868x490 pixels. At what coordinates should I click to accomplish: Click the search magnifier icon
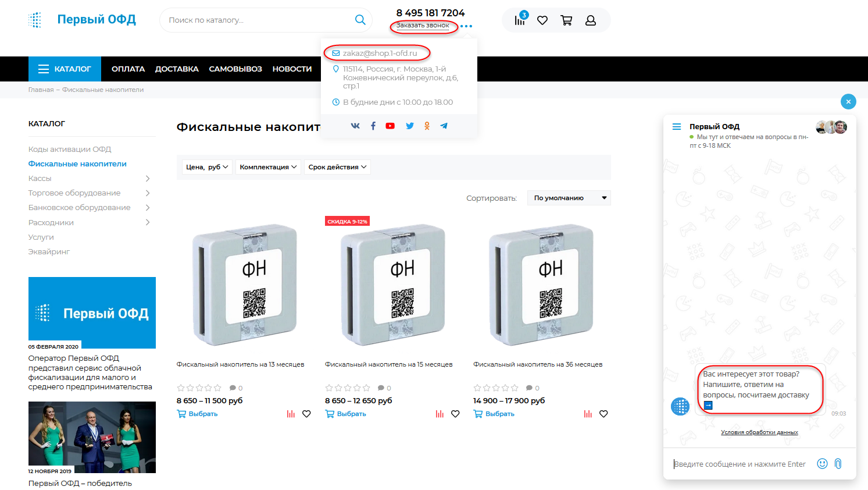[x=360, y=20]
